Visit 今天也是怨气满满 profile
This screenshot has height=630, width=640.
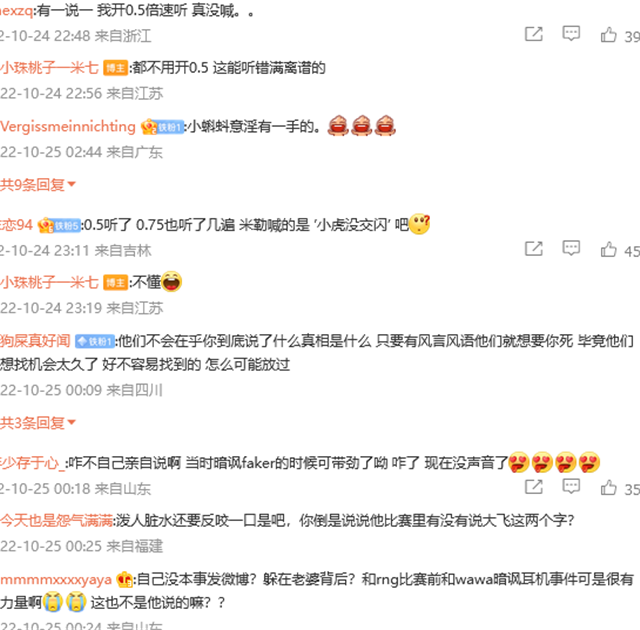click(56, 521)
